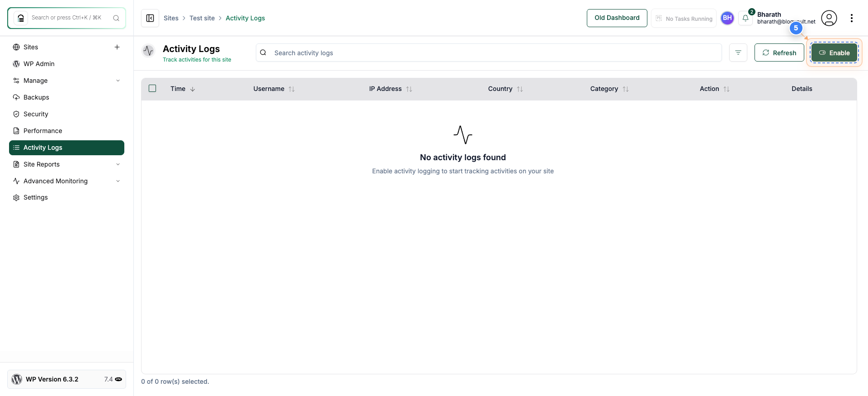The height and width of the screenshot is (396, 868).
Task: Click the Bharath account name
Action: [x=769, y=14]
